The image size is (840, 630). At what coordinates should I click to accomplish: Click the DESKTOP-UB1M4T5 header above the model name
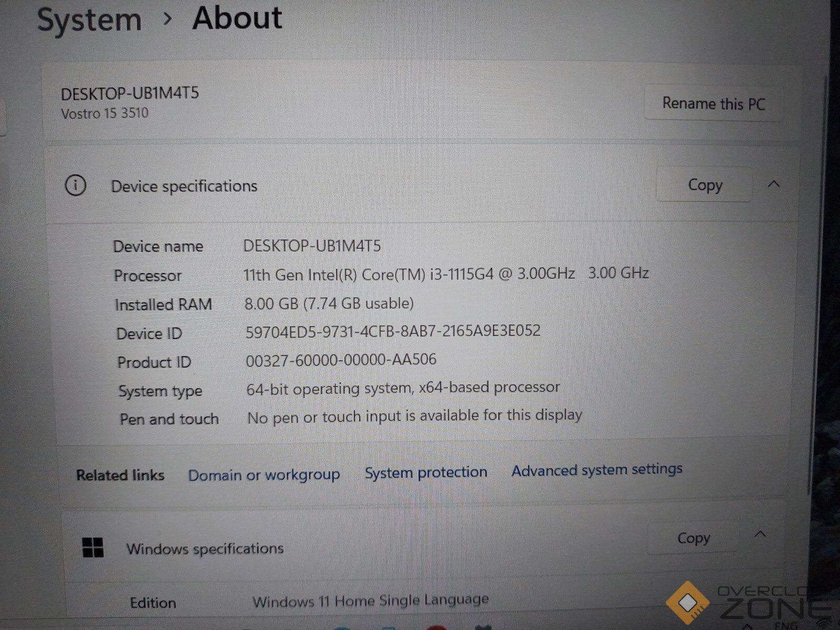(130, 93)
